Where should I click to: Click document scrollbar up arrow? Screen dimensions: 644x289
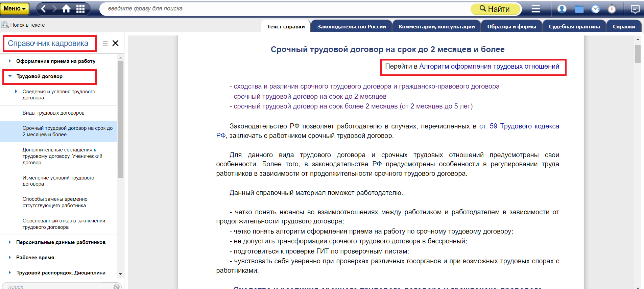pos(638,40)
